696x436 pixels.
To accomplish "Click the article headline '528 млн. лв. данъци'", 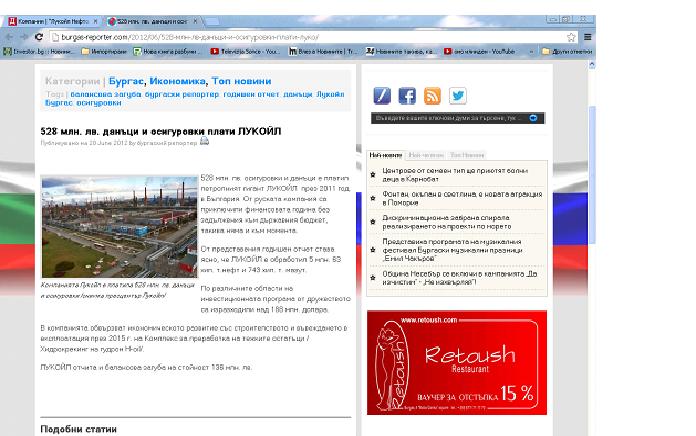I will pyautogui.click(x=161, y=131).
